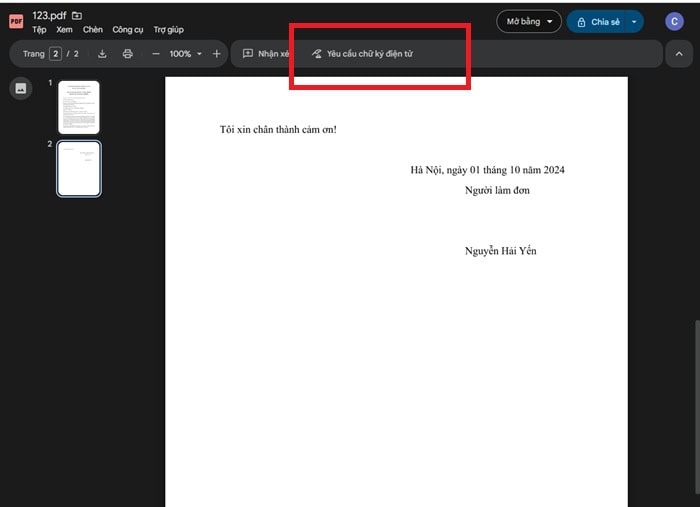The height and width of the screenshot is (507, 700).
Task: Click the Chia sẻ share button
Action: 598,21
